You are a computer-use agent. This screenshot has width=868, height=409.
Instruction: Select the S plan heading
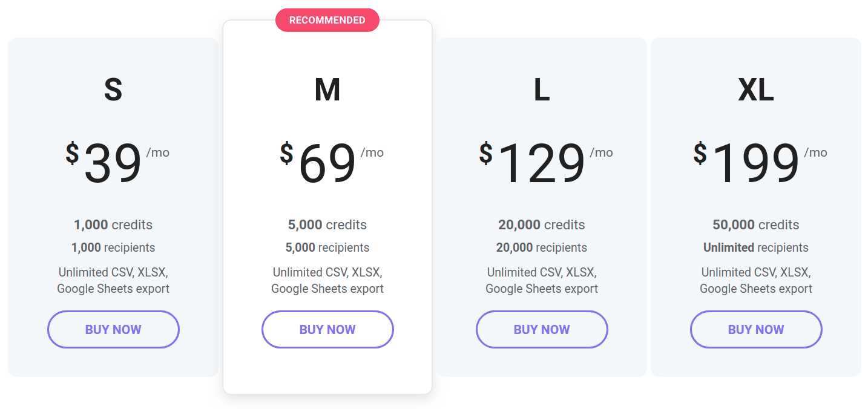point(113,90)
